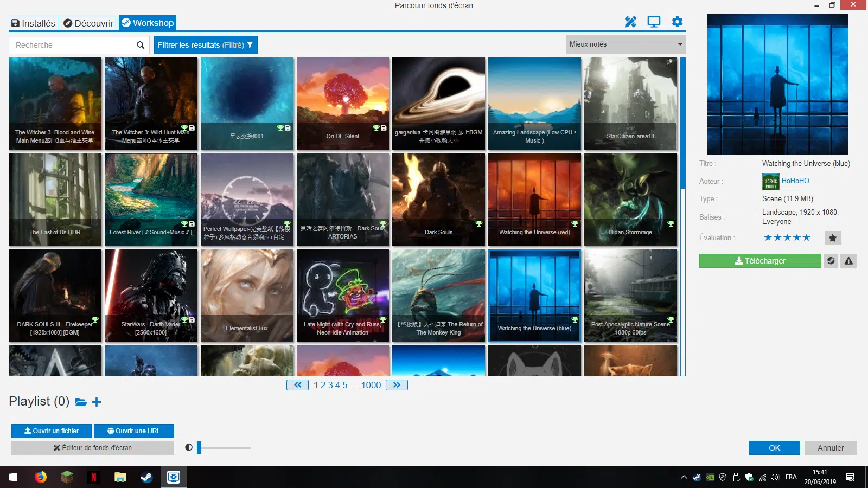Click the large wallpaper preview image
This screenshot has width=868, height=488.
(x=778, y=85)
